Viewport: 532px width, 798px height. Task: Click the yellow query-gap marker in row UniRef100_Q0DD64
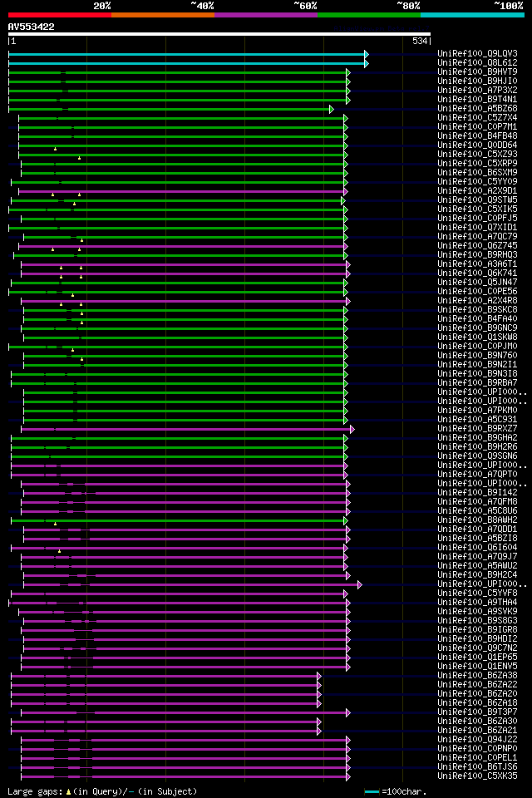(x=55, y=149)
